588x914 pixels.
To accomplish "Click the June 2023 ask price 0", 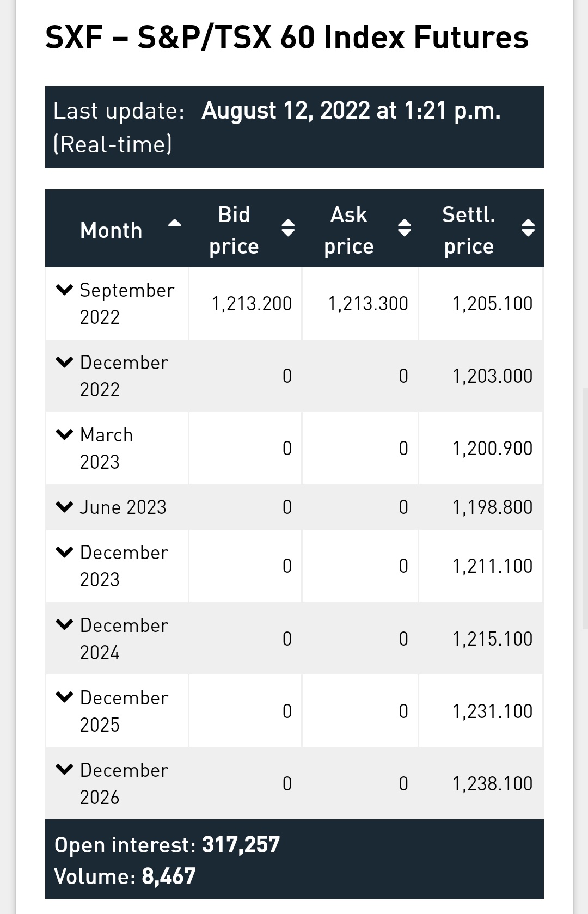I will click(403, 507).
